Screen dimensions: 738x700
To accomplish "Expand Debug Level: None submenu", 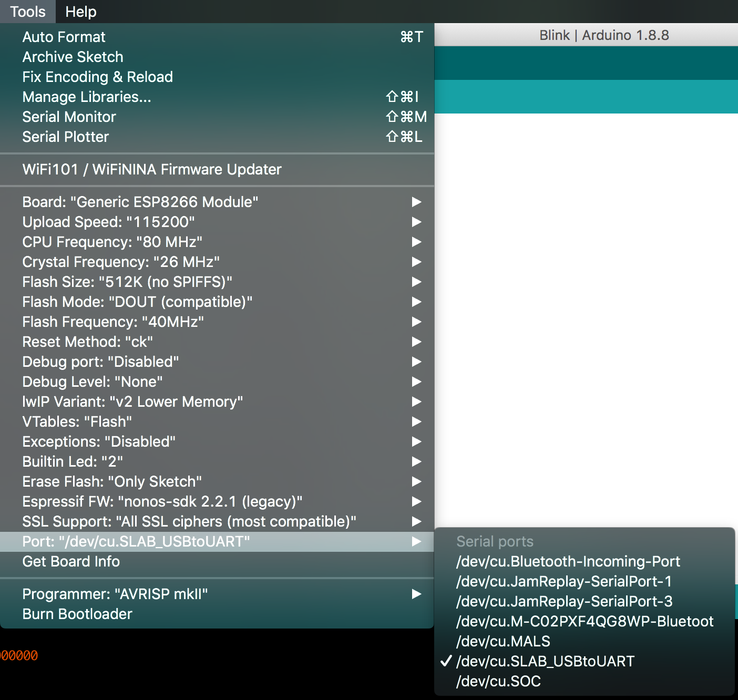I will [x=217, y=382].
